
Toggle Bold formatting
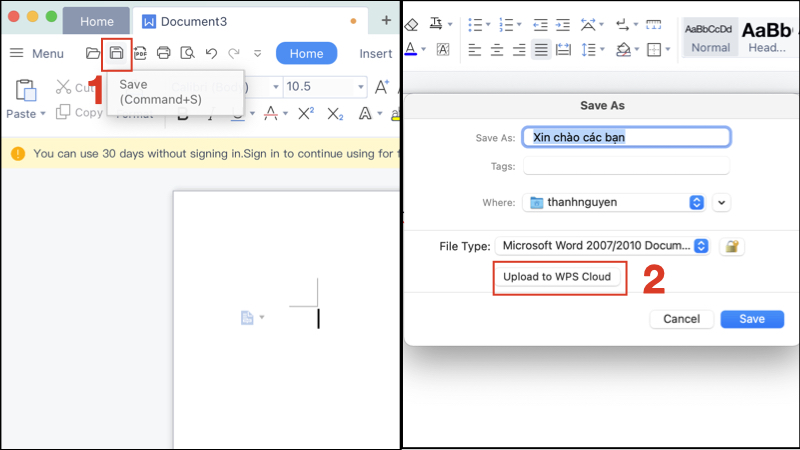(183, 114)
